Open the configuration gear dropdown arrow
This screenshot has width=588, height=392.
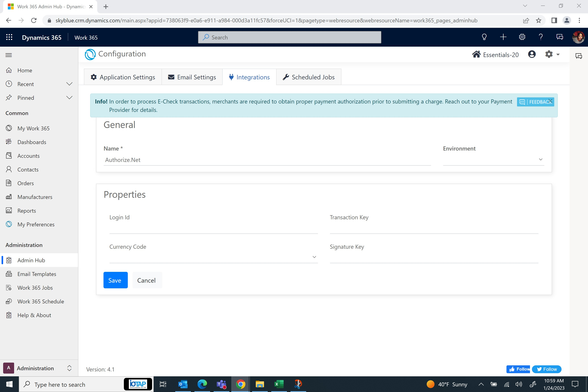coord(558,54)
